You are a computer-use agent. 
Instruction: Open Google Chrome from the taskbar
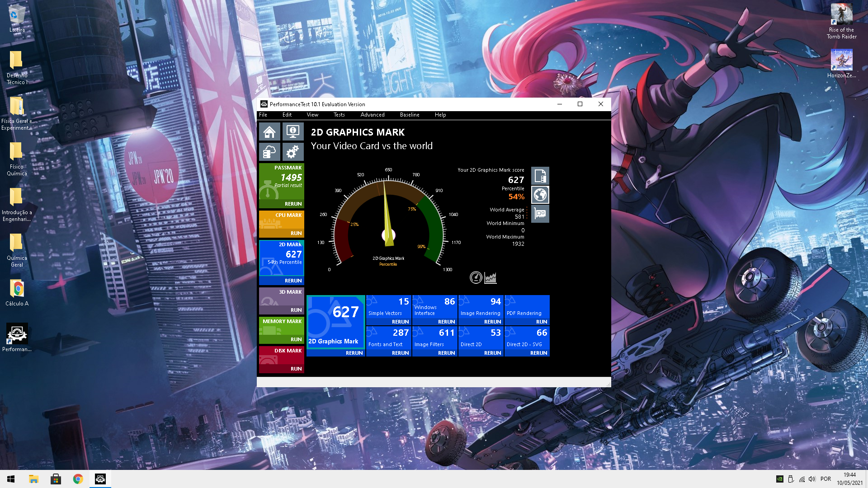tap(78, 479)
